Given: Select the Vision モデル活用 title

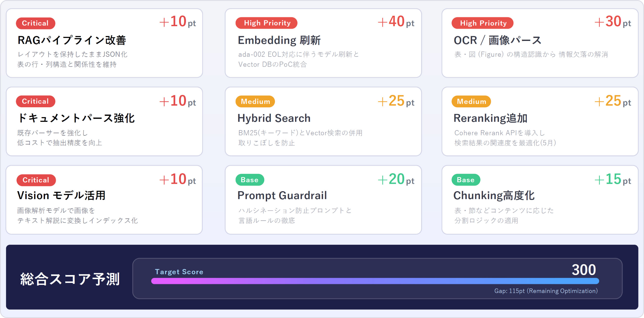Looking at the screenshot, I should (61, 195).
